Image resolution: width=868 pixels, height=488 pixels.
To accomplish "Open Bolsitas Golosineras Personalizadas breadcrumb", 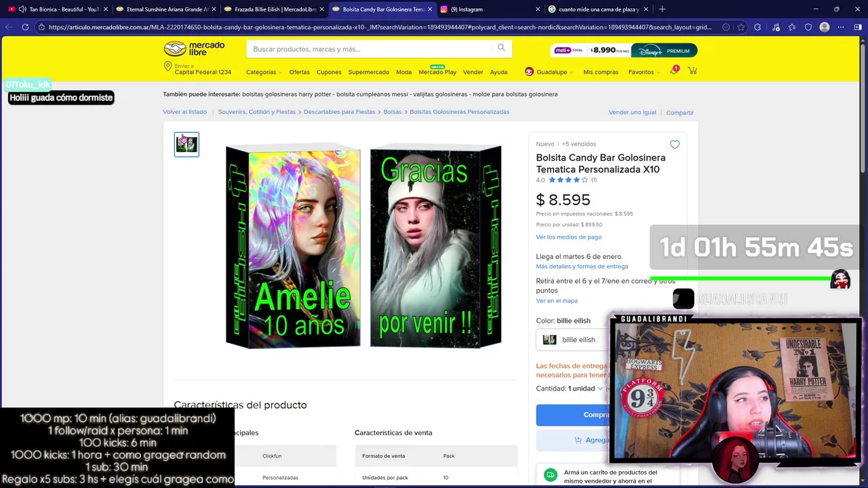I will (x=459, y=112).
